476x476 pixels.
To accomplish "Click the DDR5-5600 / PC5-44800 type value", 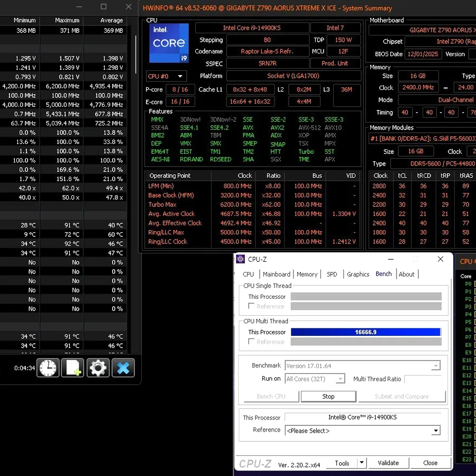I will point(434,163).
